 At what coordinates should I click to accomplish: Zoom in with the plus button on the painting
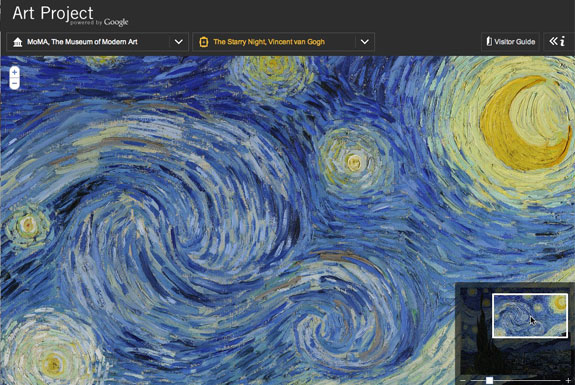click(x=14, y=73)
